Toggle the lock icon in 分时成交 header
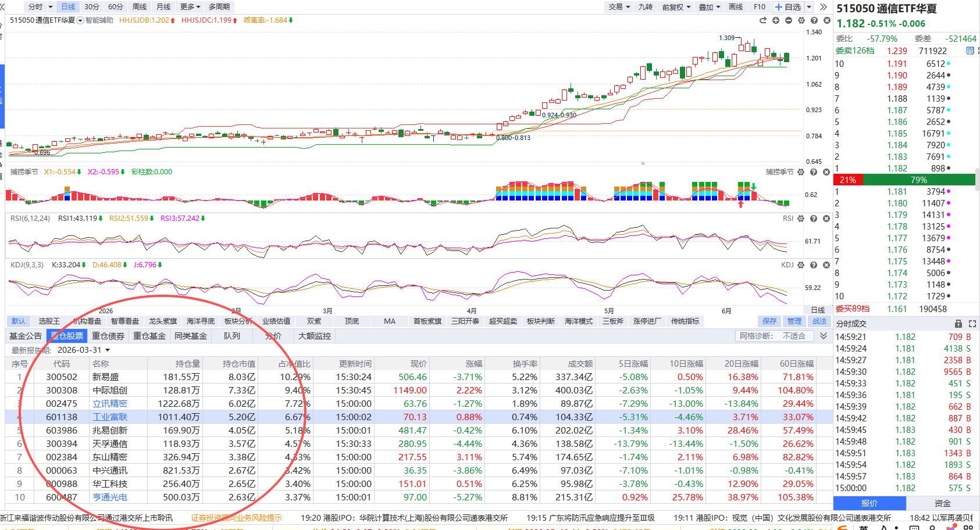Screen dimensions: 980x530 [958, 324]
